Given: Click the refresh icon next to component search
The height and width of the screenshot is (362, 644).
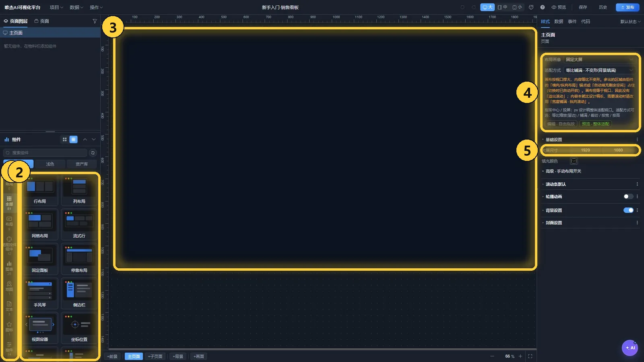Looking at the screenshot, I should pyautogui.click(x=93, y=153).
